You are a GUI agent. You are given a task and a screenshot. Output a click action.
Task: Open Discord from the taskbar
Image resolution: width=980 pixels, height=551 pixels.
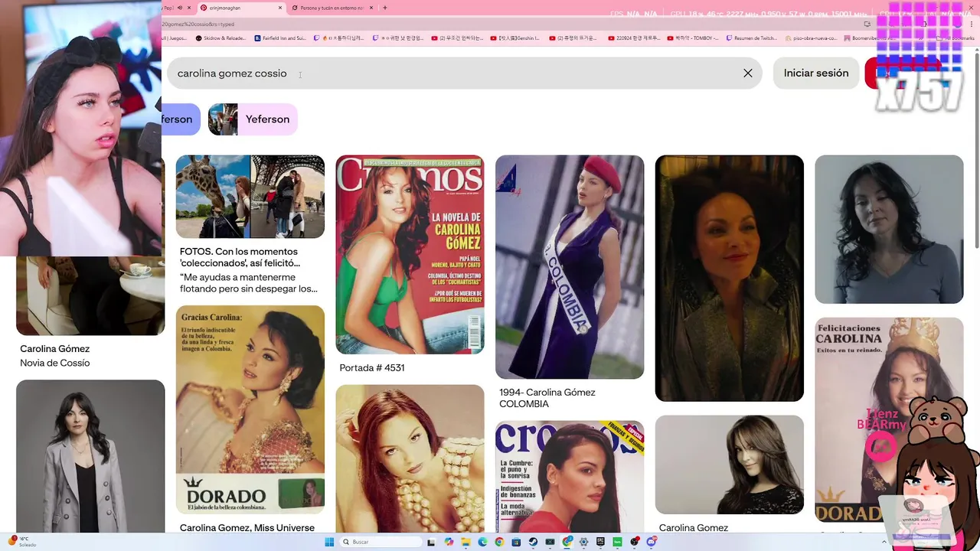[652, 542]
